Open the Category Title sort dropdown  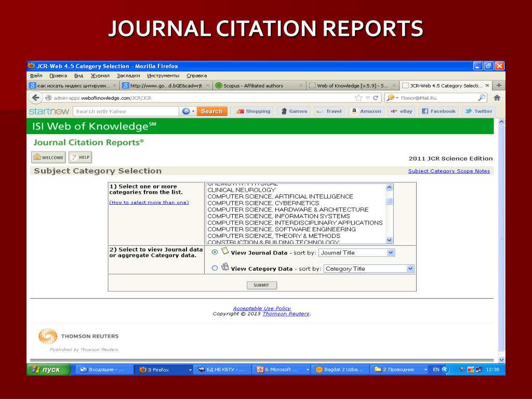coord(369,269)
